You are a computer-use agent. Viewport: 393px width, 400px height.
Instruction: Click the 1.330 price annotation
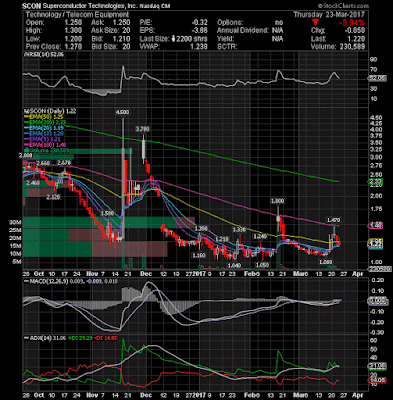(x=239, y=230)
